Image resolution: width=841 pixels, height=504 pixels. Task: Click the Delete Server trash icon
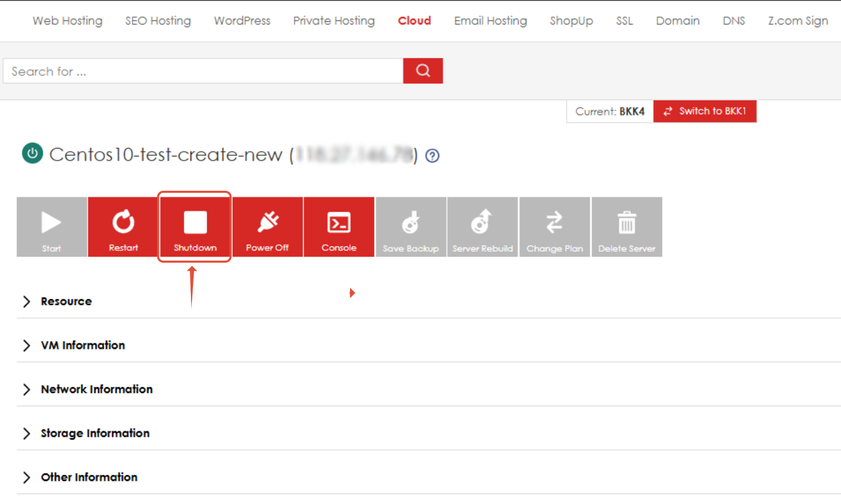pos(627,223)
